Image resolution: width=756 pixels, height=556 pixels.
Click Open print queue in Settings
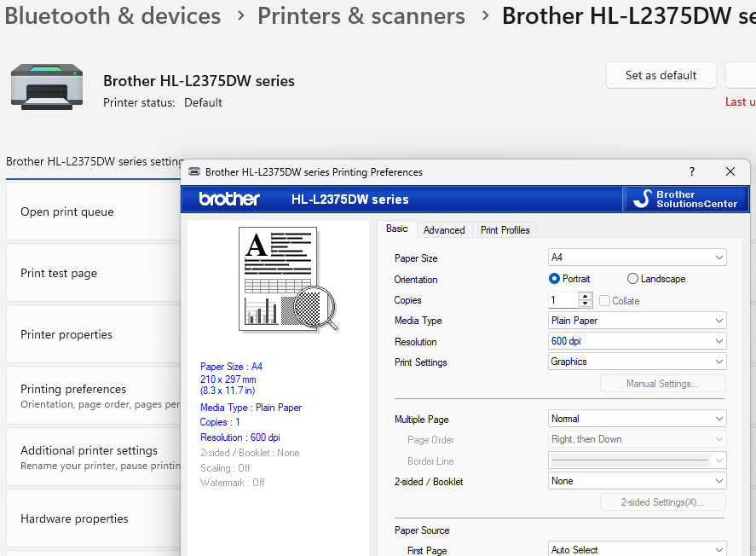pyautogui.click(x=94, y=211)
